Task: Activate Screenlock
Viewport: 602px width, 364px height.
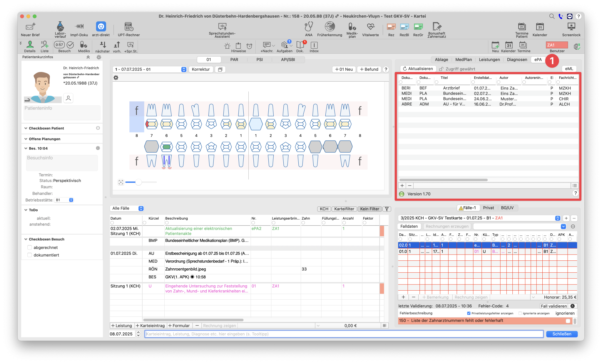Action: [571, 29]
